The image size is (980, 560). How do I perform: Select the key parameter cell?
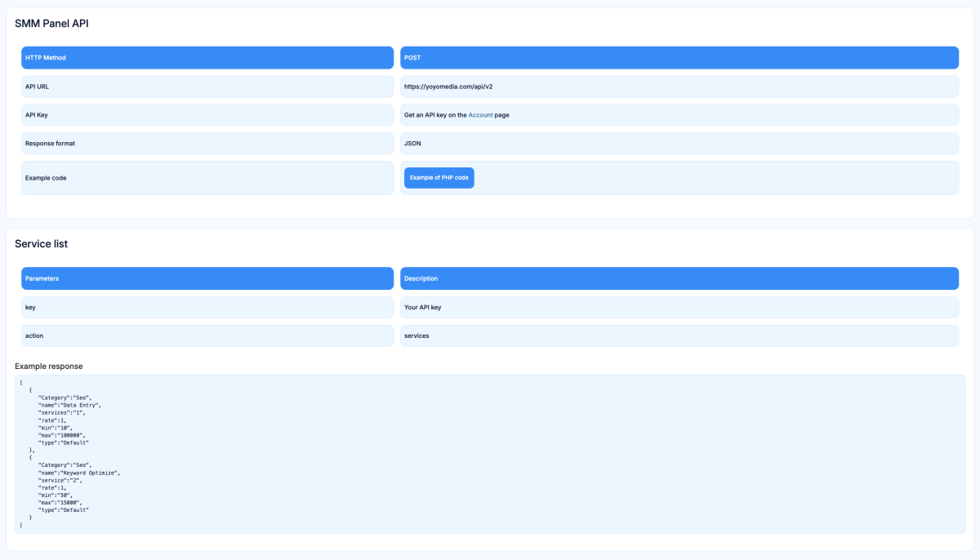click(207, 307)
